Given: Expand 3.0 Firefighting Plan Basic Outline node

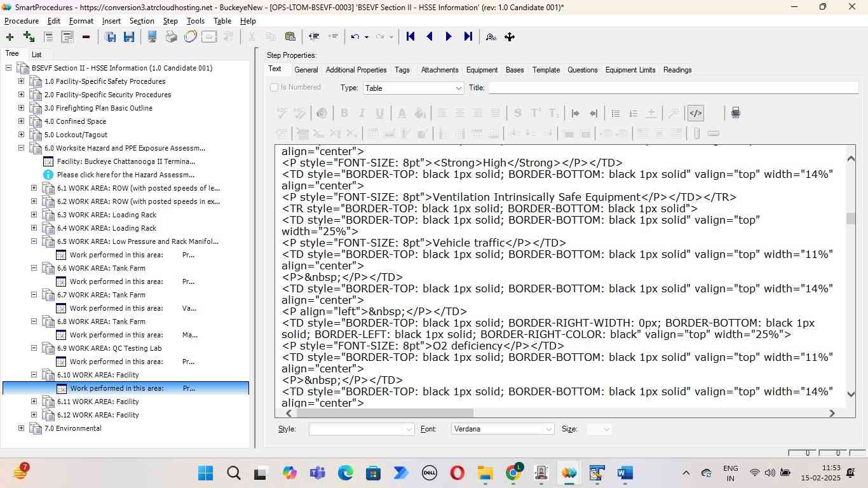Looking at the screenshot, I should click(21, 108).
